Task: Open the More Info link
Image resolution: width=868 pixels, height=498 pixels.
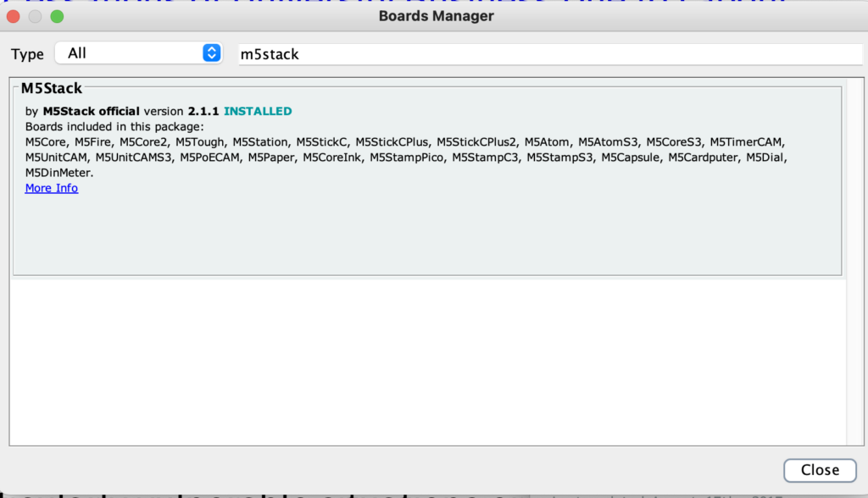Action: click(x=52, y=188)
